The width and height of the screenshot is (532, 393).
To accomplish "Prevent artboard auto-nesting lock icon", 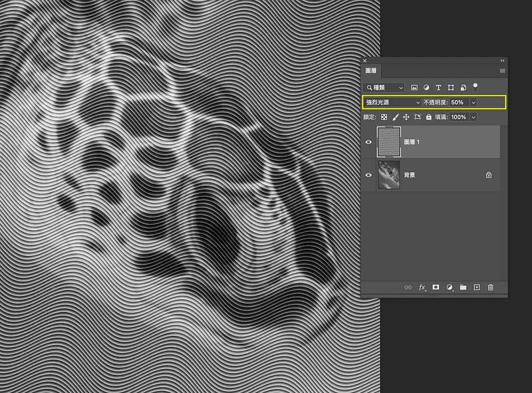I will (x=418, y=117).
